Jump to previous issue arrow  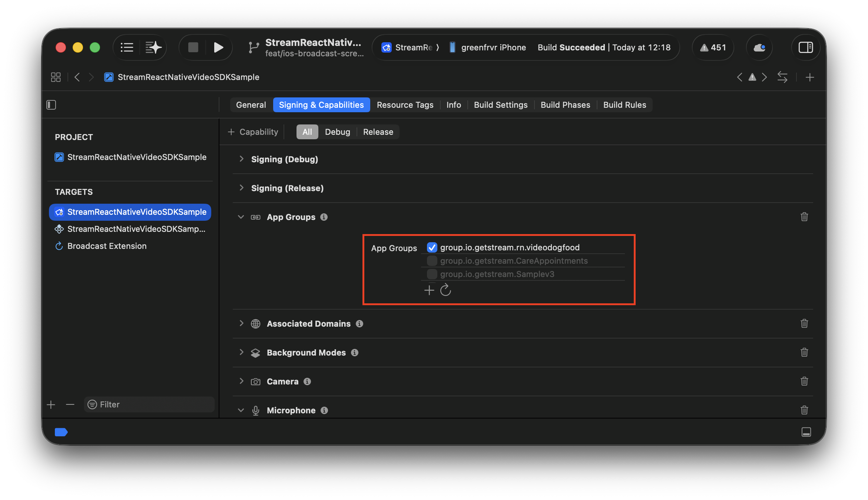(x=739, y=77)
